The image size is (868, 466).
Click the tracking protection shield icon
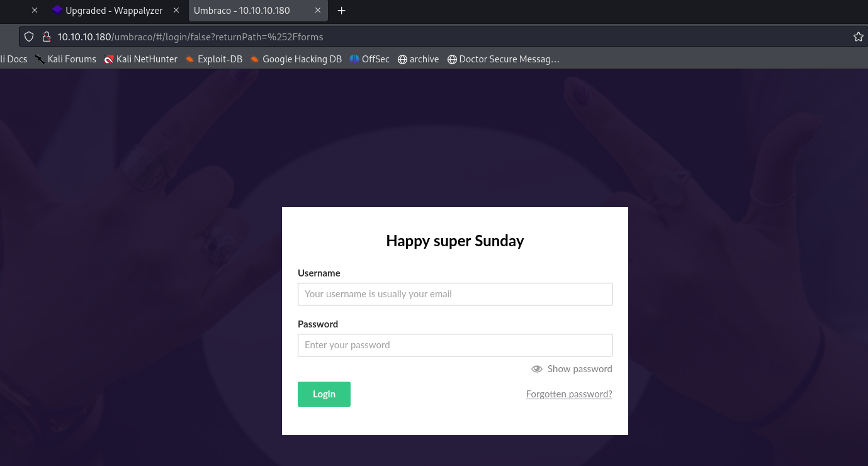[29, 37]
